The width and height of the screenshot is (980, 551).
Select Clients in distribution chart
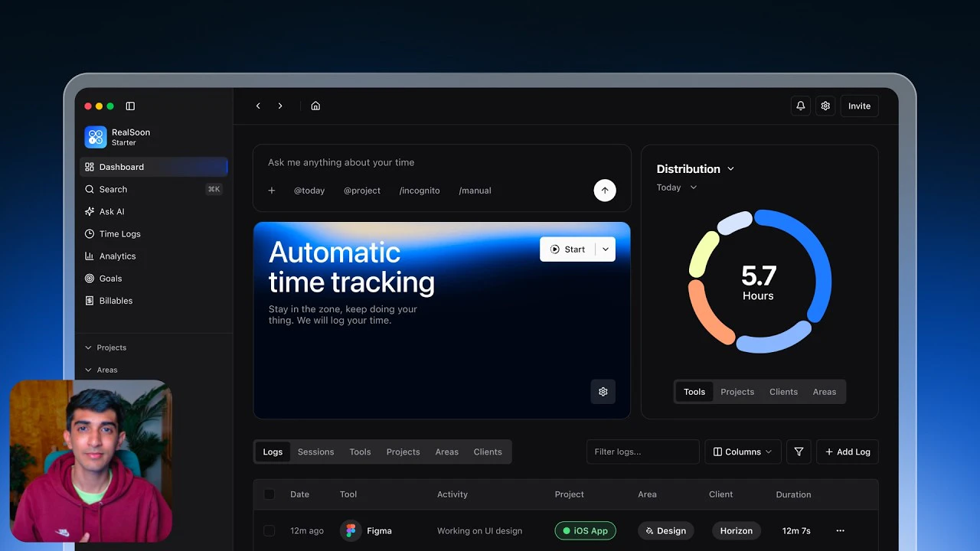click(x=783, y=392)
